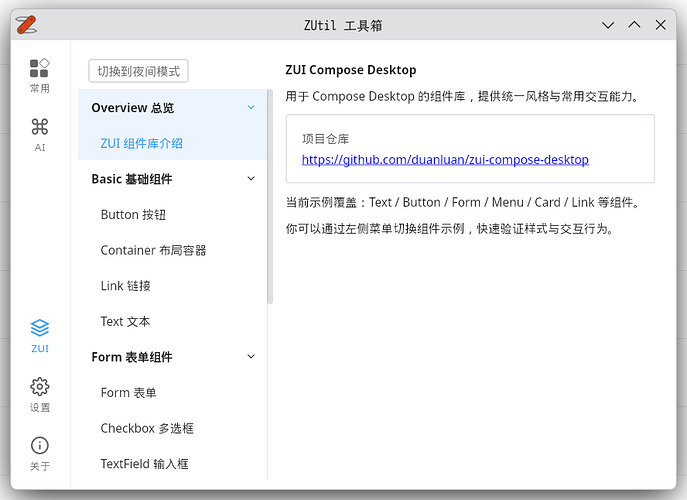Open the AI command section
This screenshot has width=687, height=500.
click(39, 135)
